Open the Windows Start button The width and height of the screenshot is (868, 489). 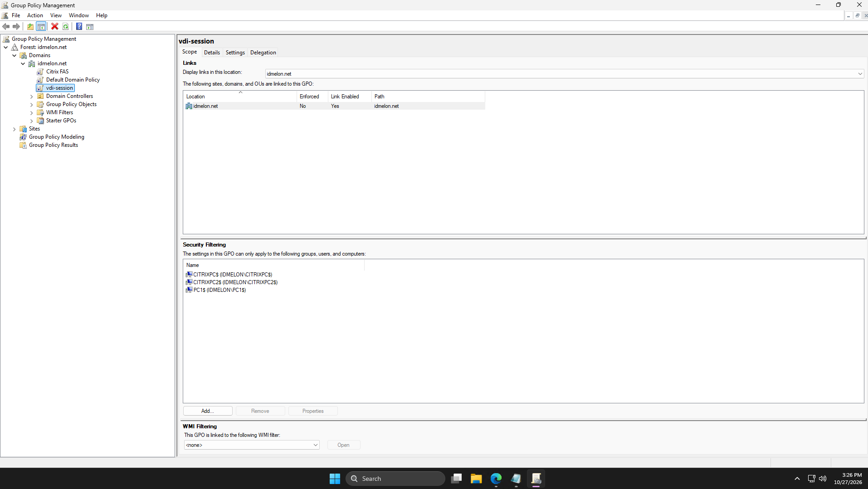pos(335,479)
